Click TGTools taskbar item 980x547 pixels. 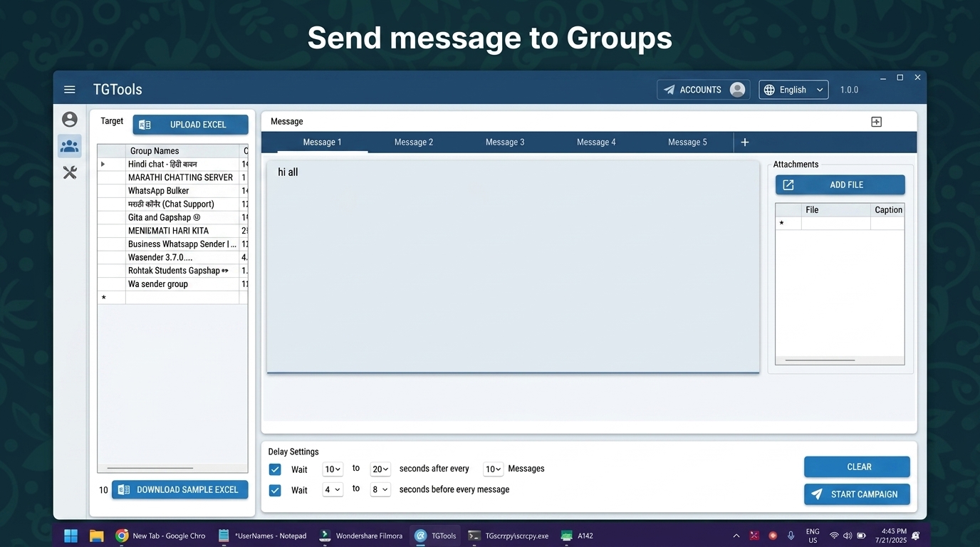click(435, 536)
